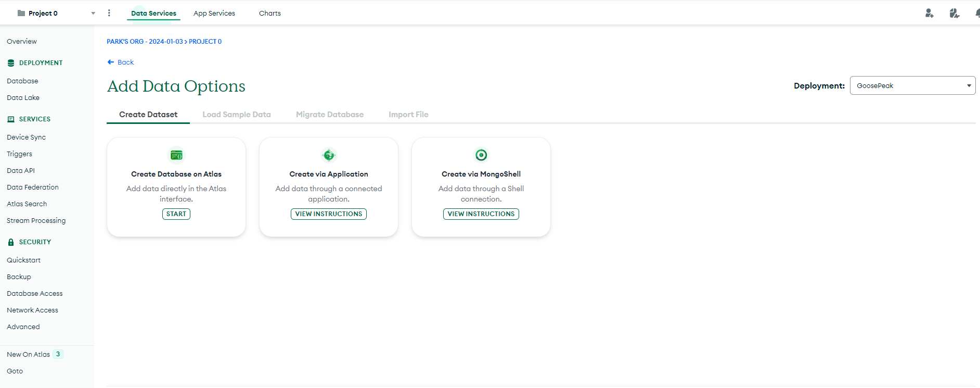Screen dimensions: 980x388
Task: Open Advanced in the sidebar
Action: click(23, 327)
